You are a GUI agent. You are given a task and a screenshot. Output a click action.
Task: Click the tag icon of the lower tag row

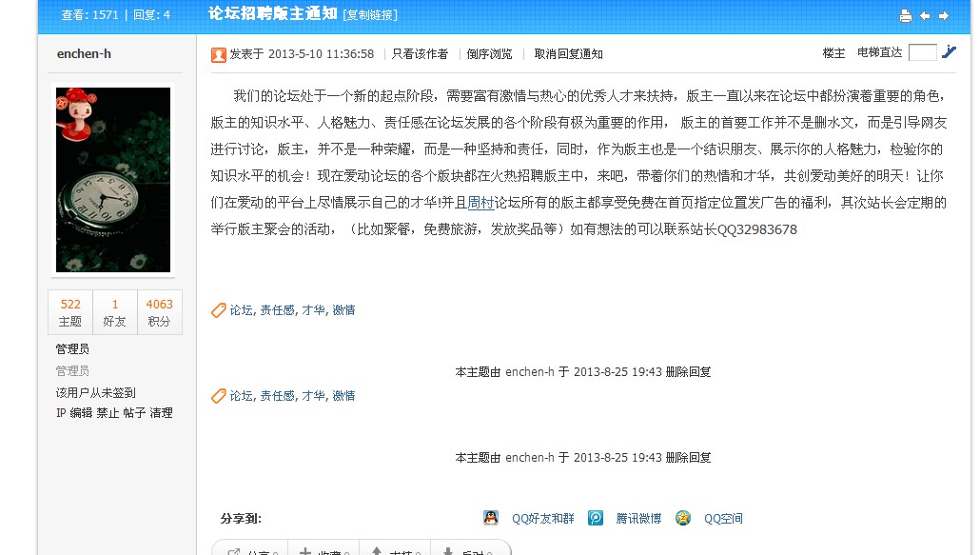pyautogui.click(x=218, y=396)
